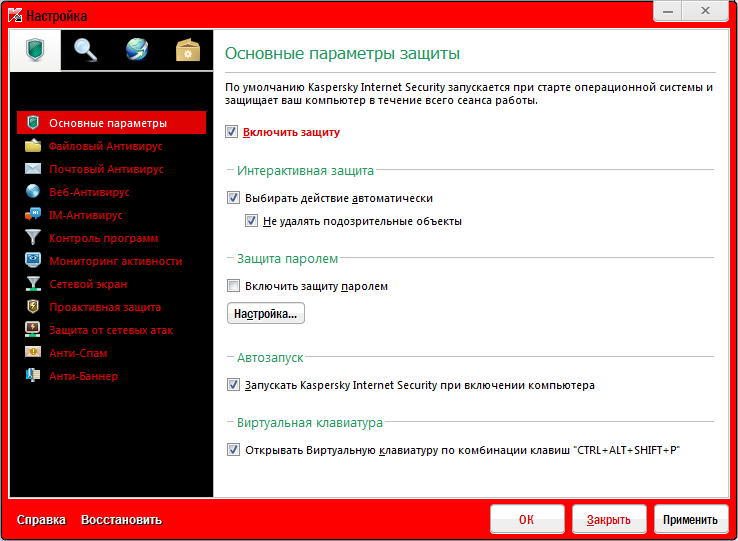The image size is (738, 541).
Task: Open password Настройка... button
Action: (x=266, y=313)
